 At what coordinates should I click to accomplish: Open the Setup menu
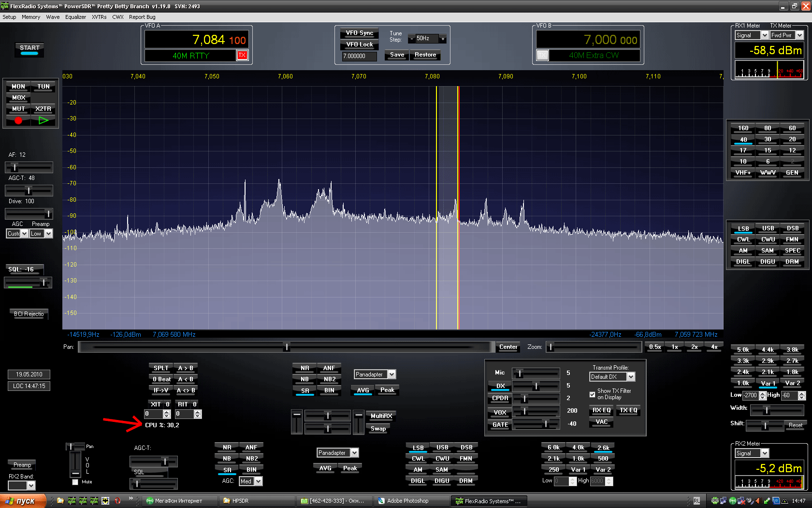[9, 17]
